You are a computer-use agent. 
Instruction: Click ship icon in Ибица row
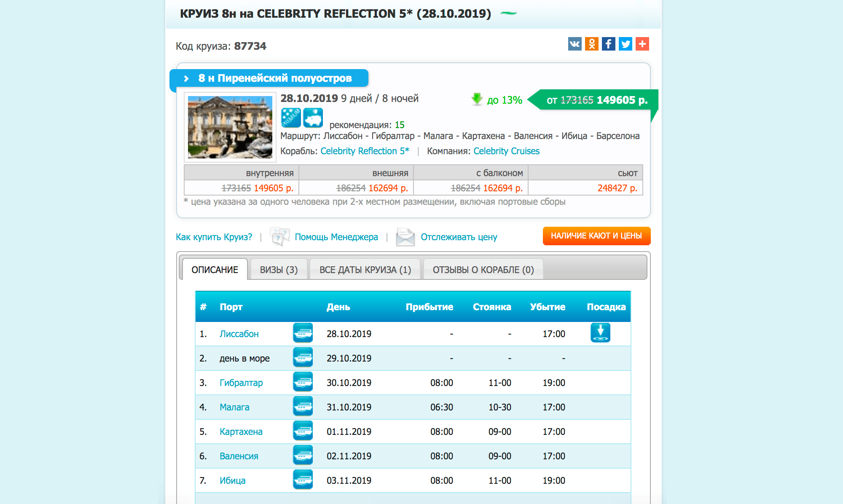pos(303,480)
